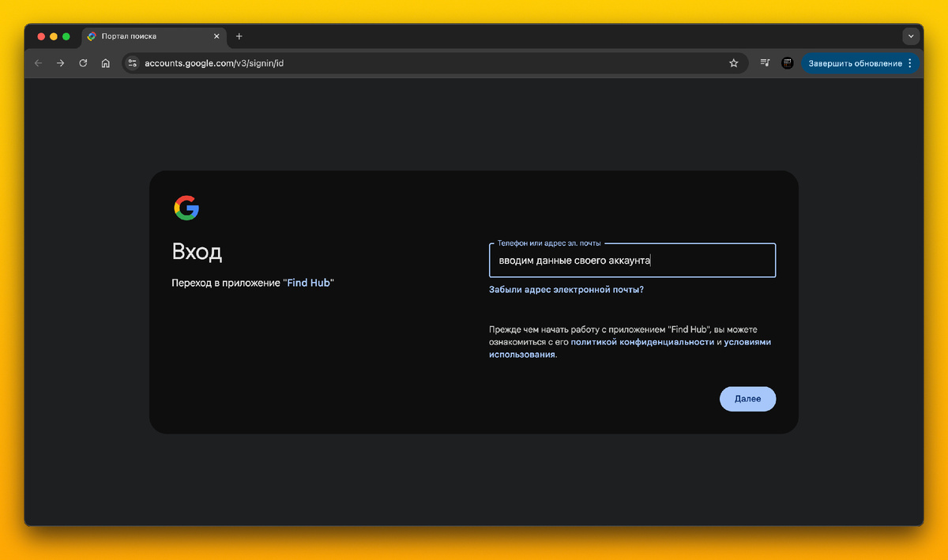Screen dimensions: 948x560
Task: Open the profile avatar icon
Action: point(788,63)
